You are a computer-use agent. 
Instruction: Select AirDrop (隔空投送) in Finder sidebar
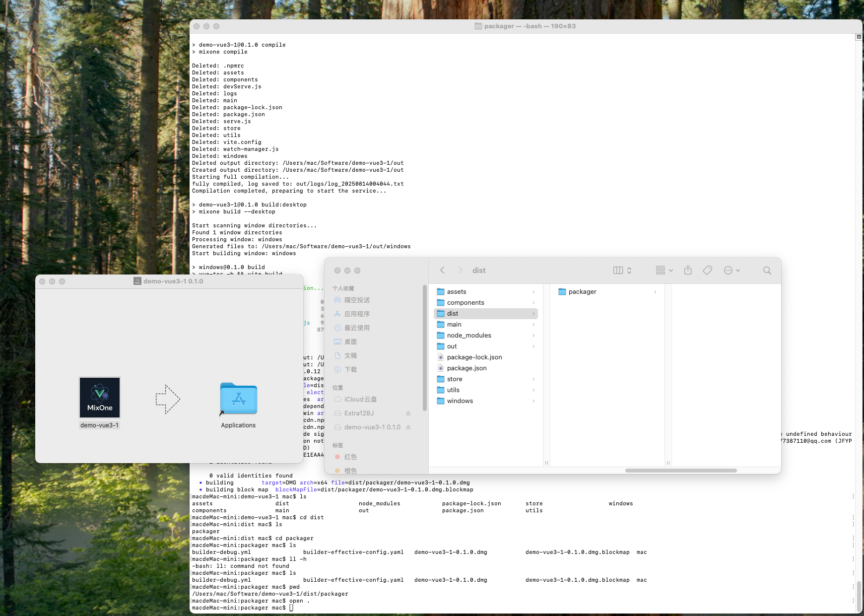tap(352, 300)
